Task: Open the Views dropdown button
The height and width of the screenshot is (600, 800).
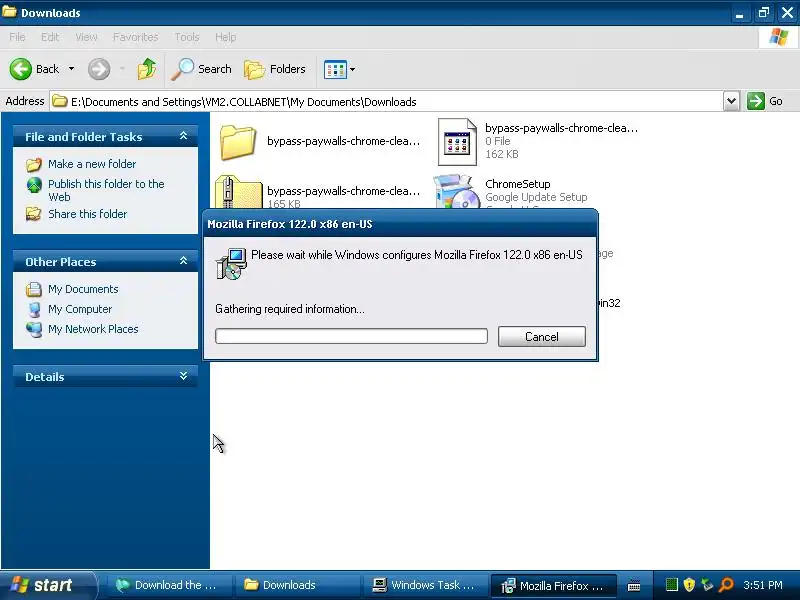Action: pos(339,69)
